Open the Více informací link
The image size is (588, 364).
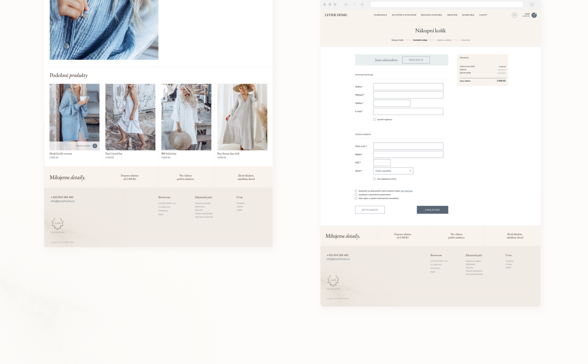pos(407,191)
